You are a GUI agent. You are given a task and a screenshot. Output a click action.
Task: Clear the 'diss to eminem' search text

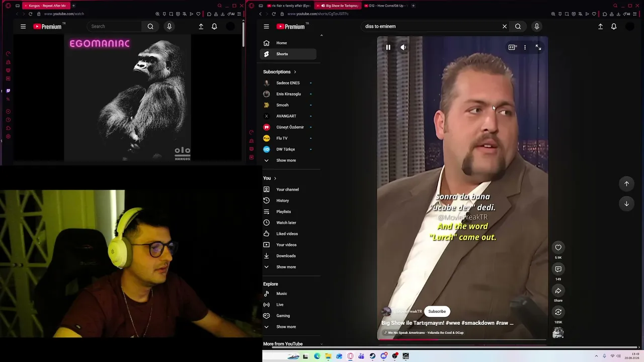(505, 26)
